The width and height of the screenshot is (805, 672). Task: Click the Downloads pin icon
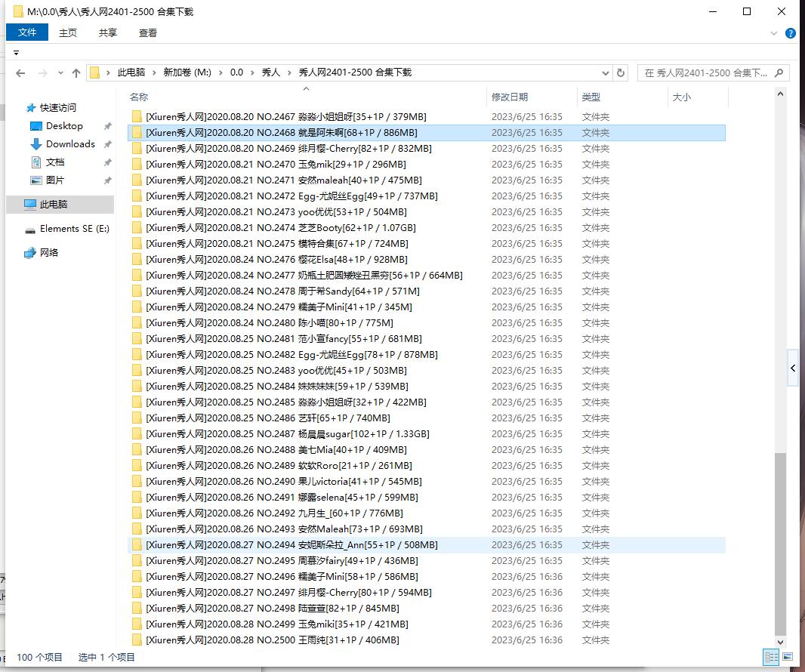tap(107, 144)
